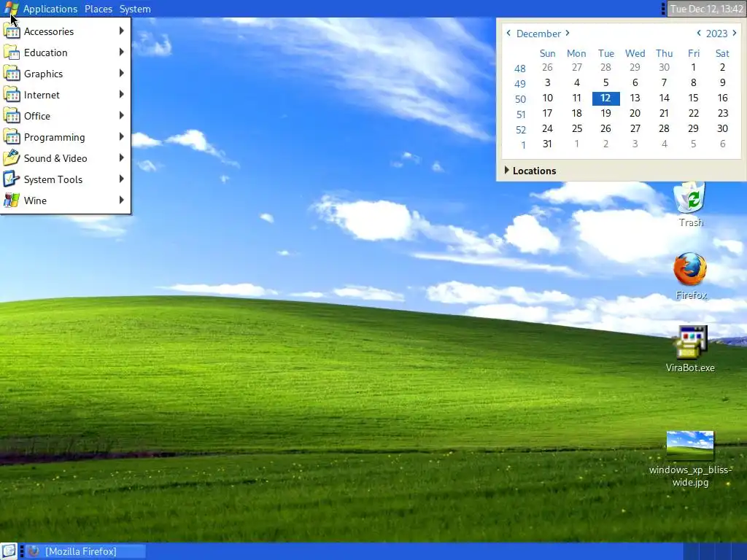
Task: Click the Sound & Video category icon
Action: 12,158
